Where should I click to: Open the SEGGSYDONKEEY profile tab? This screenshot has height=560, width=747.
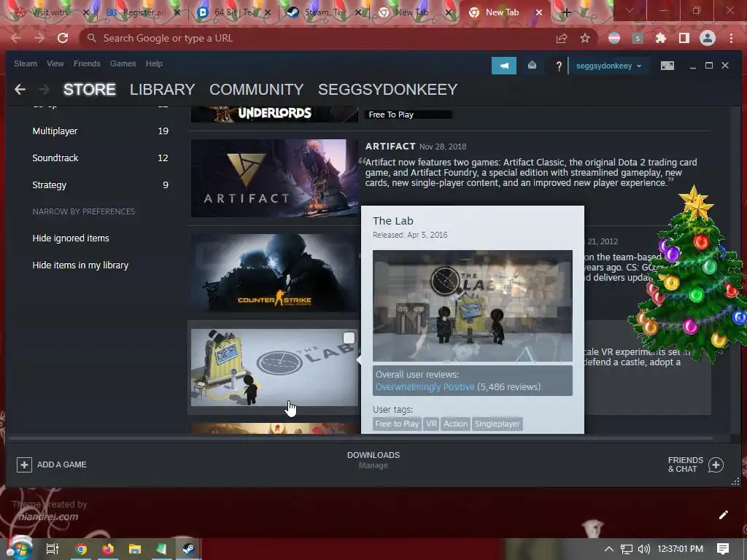(x=388, y=90)
